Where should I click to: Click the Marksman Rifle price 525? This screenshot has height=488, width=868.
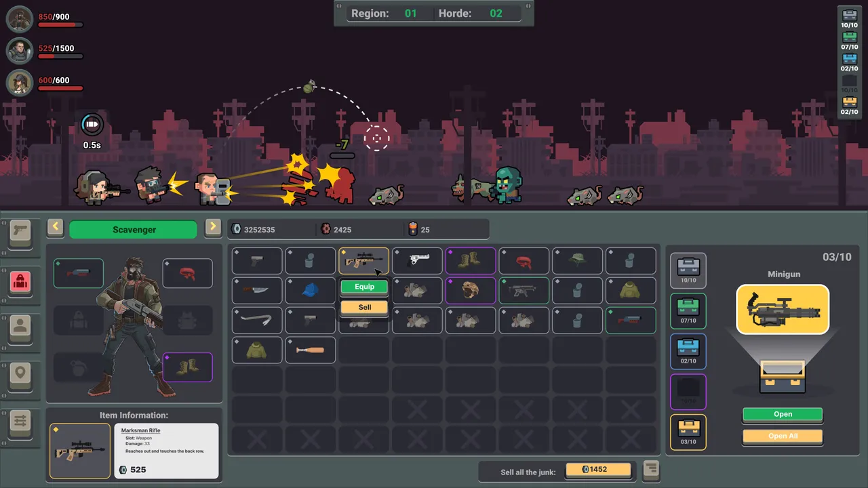pos(133,470)
